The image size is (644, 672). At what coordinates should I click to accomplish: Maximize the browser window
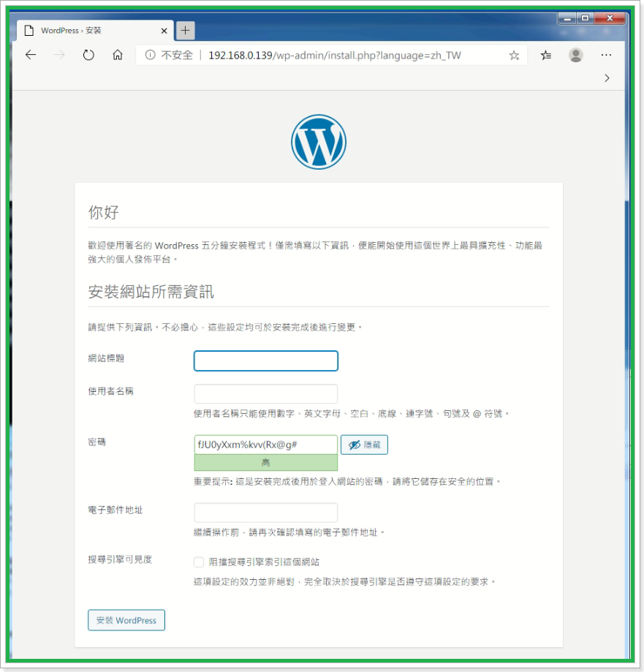click(x=585, y=18)
